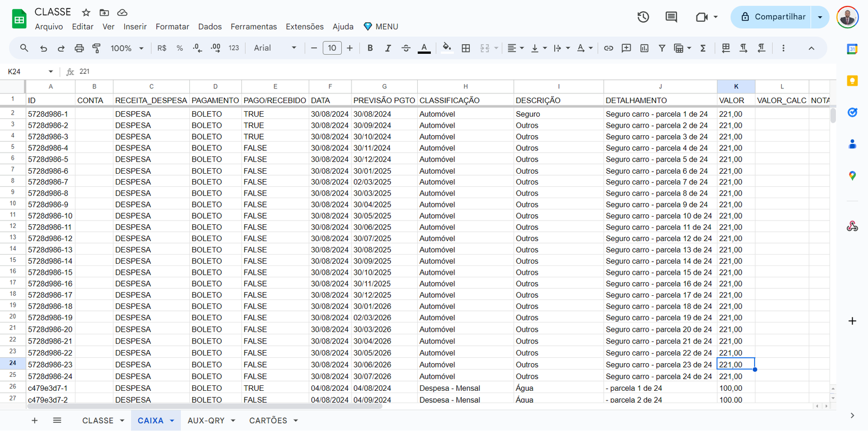868x431 pixels.
Task: Open the Formatar menu
Action: (173, 27)
